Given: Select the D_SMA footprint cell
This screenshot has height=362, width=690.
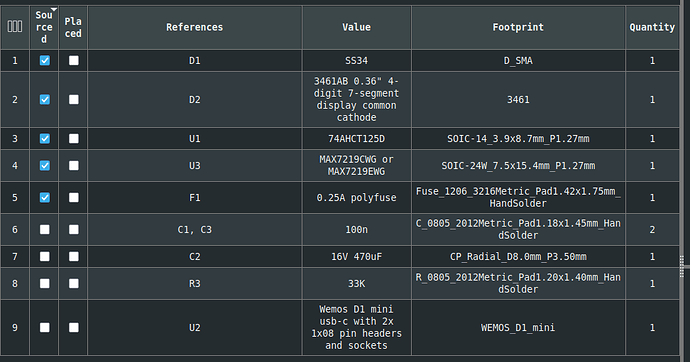Looking at the screenshot, I should (518, 61).
